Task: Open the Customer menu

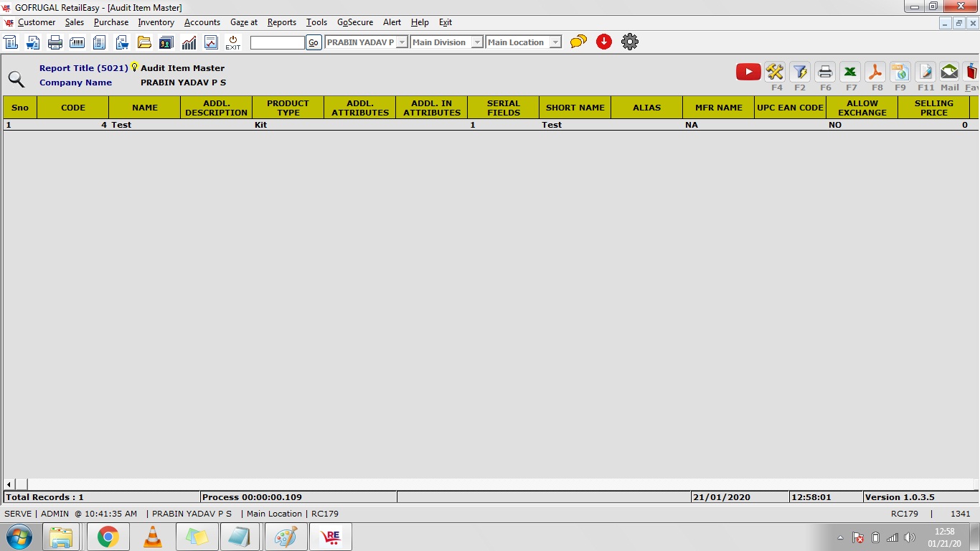Action: pyautogui.click(x=37, y=22)
